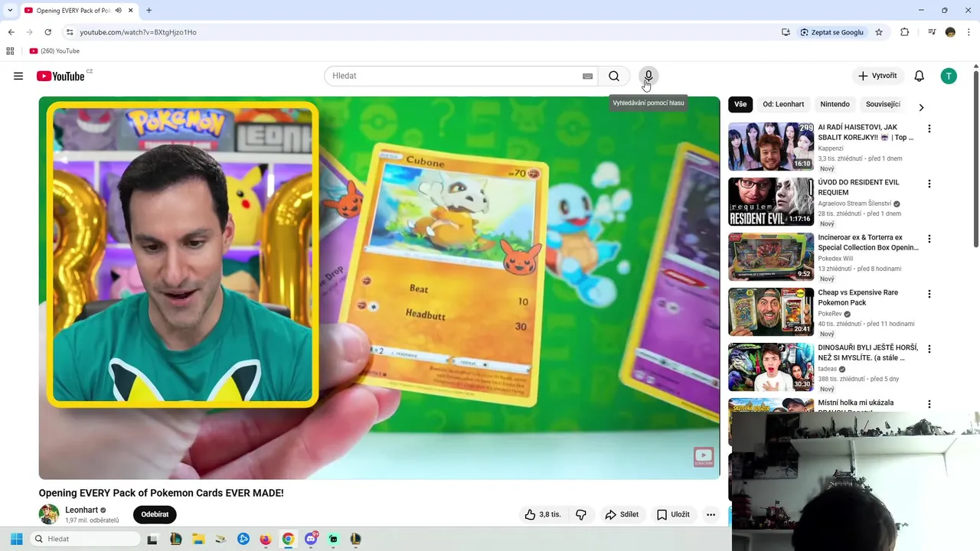Open Task View on taskbar
Image resolution: width=980 pixels, height=551 pixels.
point(152,539)
